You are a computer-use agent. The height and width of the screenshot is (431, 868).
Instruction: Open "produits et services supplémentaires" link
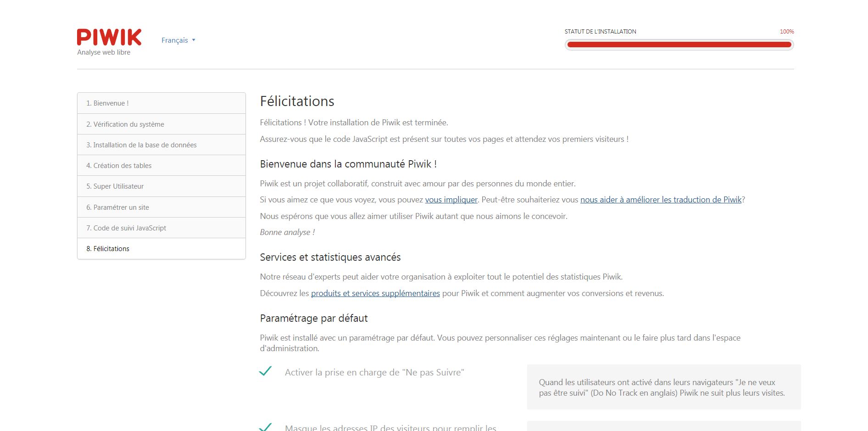[375, 293]
